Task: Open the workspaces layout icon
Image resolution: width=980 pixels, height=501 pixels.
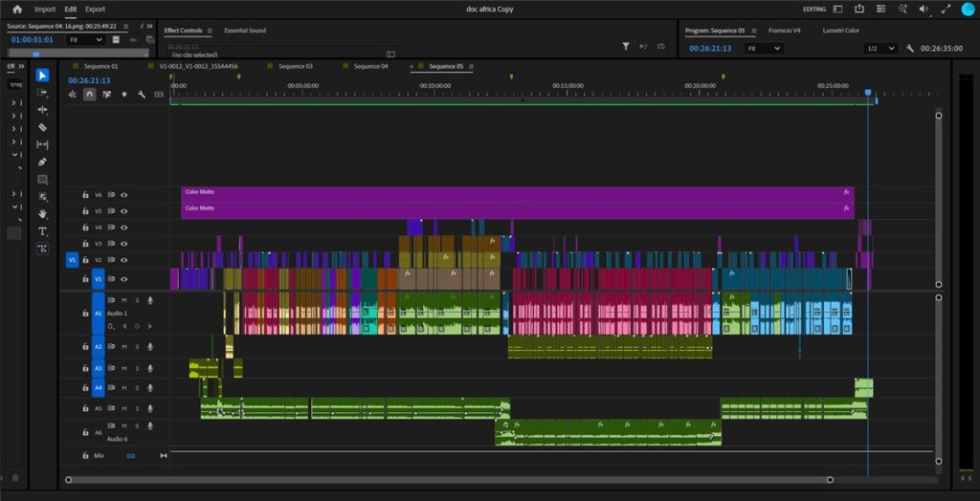Action: pos(837,10)
